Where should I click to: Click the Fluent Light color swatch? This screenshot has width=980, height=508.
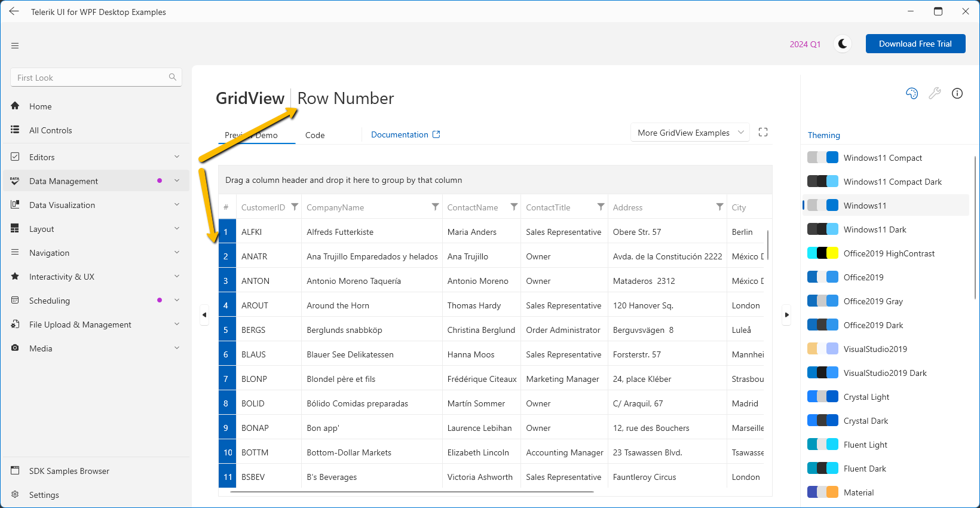[x=823, y=445]
